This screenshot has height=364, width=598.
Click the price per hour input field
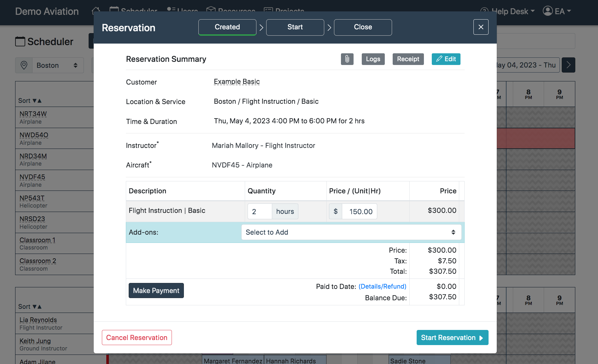click(x=359, y=211)
